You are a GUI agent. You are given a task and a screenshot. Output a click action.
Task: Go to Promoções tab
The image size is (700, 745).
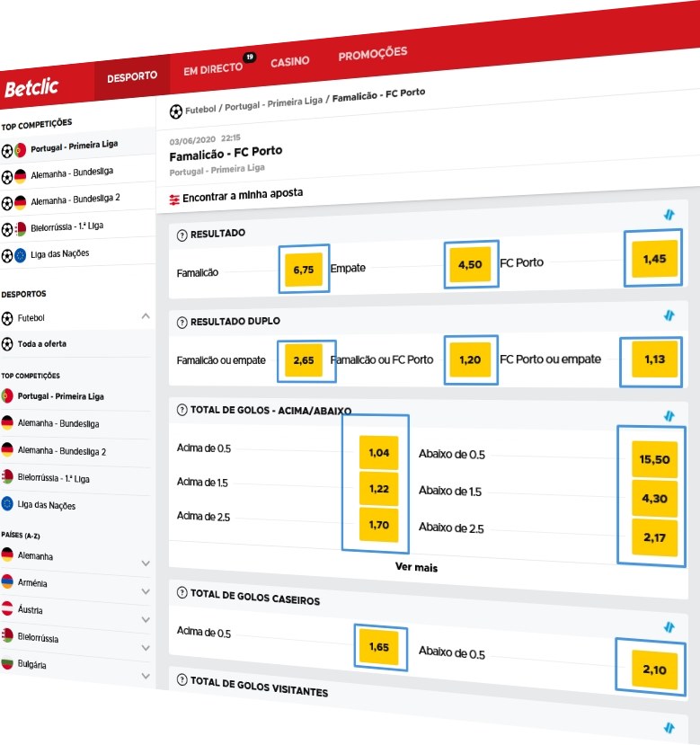(x=373, y=53)
